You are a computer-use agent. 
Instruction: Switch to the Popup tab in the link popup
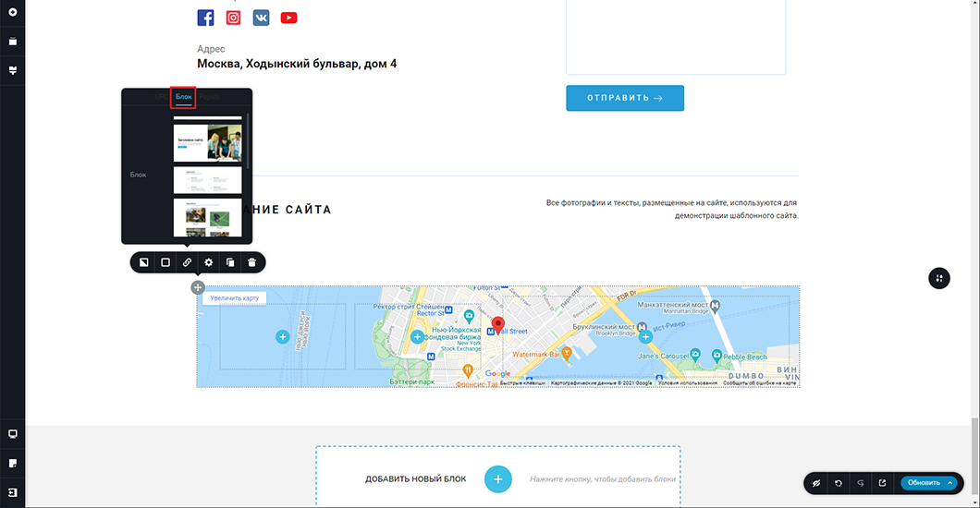pos(209,97)
